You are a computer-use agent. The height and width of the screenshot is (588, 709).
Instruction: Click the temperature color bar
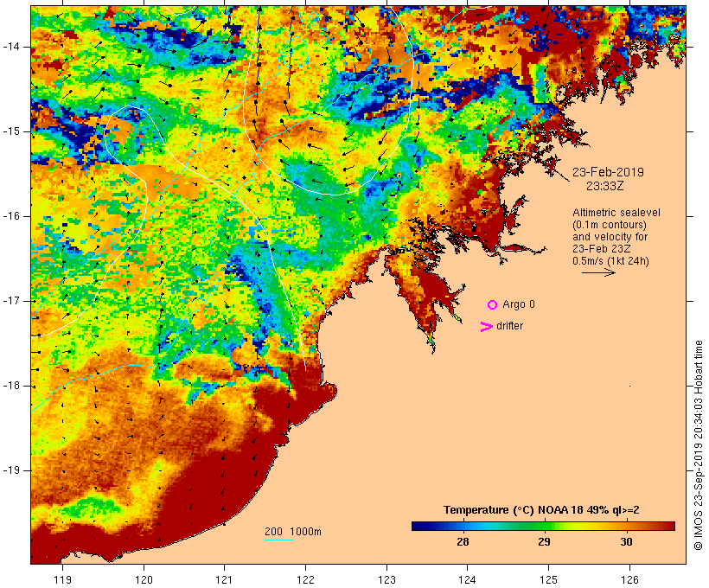[543, 526]
